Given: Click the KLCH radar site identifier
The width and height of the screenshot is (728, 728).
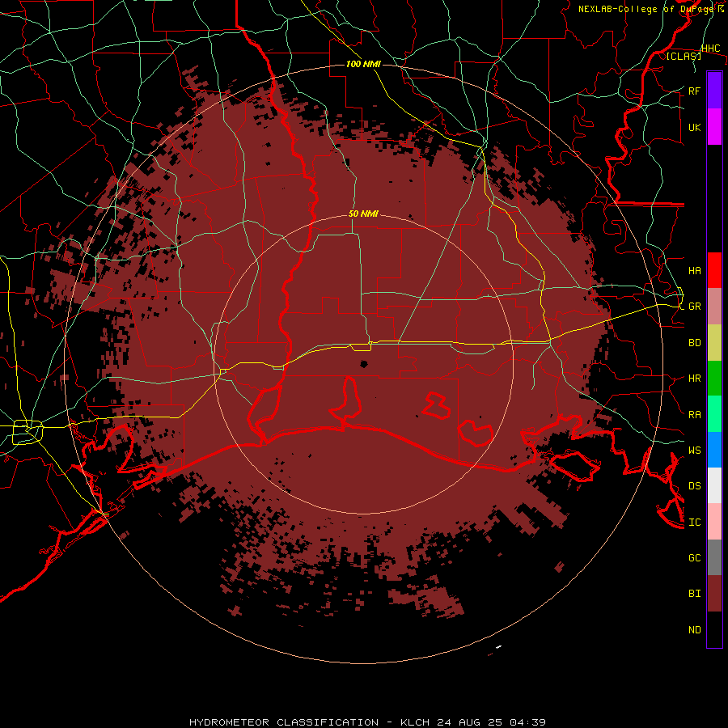Looking at the screenshot, I should [x=415, y=722].
